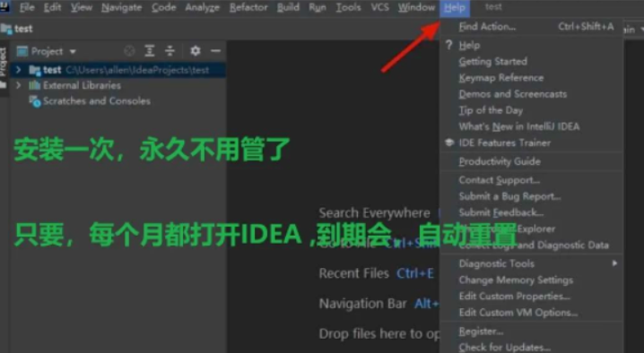Open the Tools menu
This screenshot has height=353, width=644.
point(348,7)
